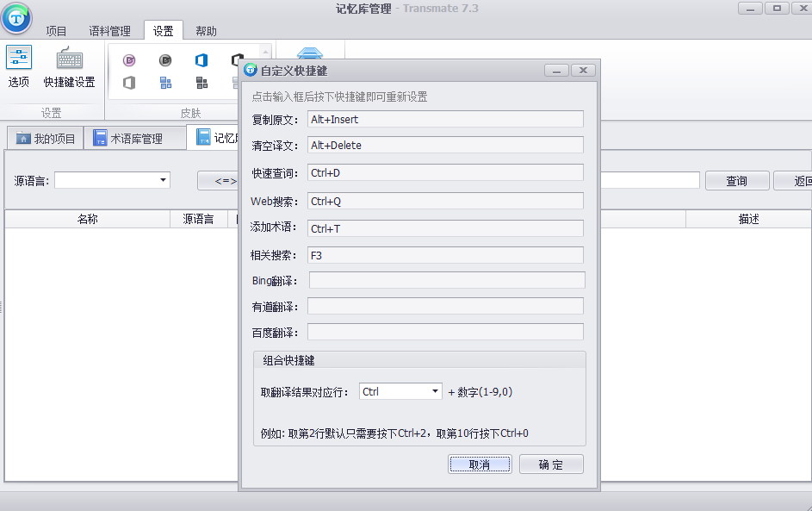Choose the blue Office skin icon

pos(201,60)
